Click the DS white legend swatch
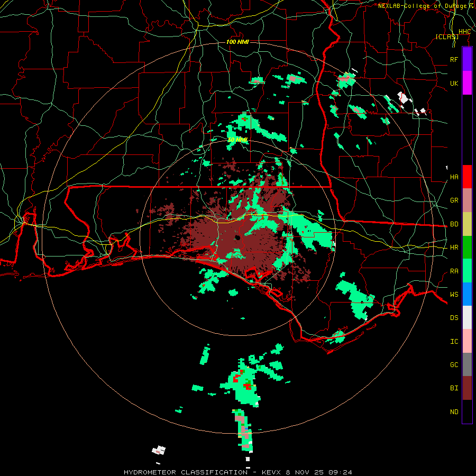 click(467, 317)
